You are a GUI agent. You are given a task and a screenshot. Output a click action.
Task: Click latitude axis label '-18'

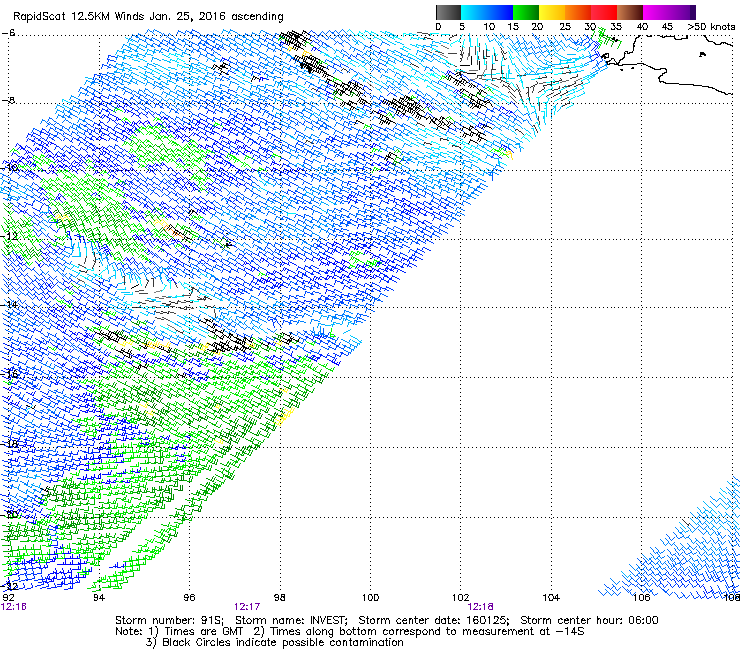9,444
